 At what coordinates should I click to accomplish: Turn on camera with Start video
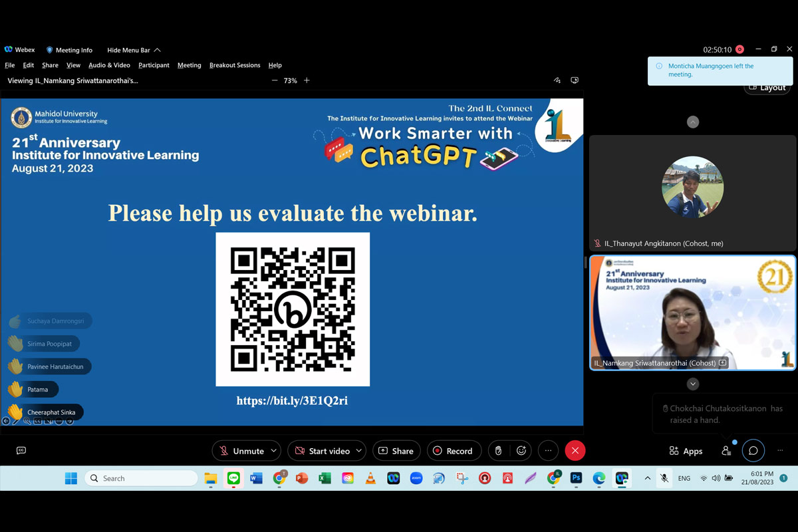pyautogui.click(x=322, y=451)
